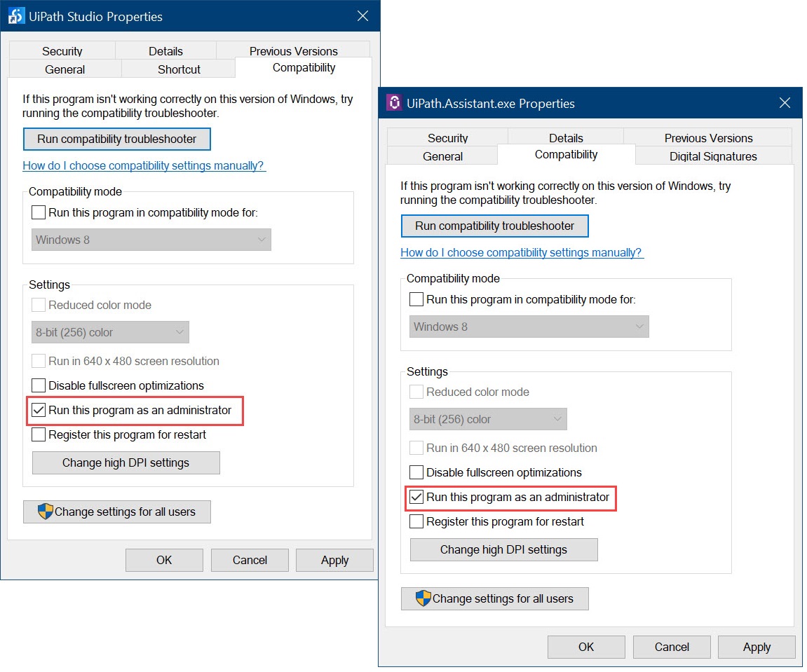Open manual compatibility settings link in Assistant dialog
This screenshot has width=807, height=672.
click(x=522, y=252)
